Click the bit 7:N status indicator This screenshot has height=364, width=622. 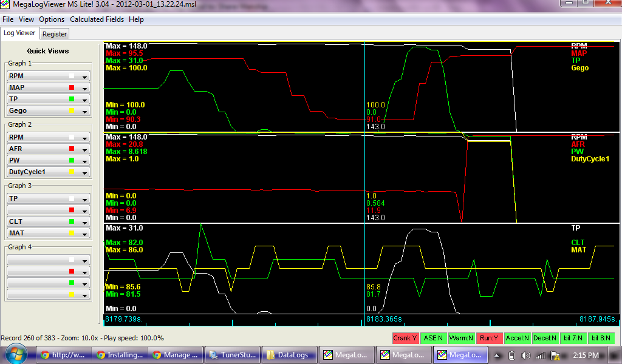[x=573, y=338]
